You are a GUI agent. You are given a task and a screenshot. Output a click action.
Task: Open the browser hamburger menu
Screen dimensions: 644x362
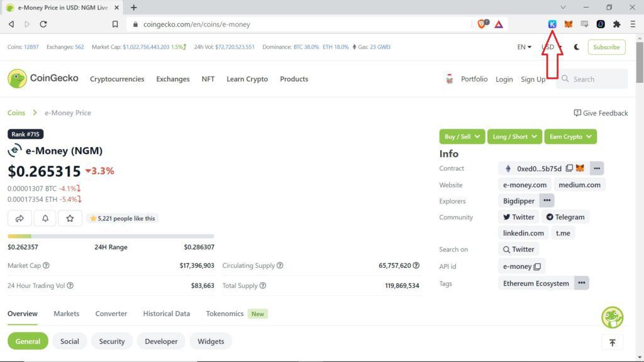pos(633,25)
